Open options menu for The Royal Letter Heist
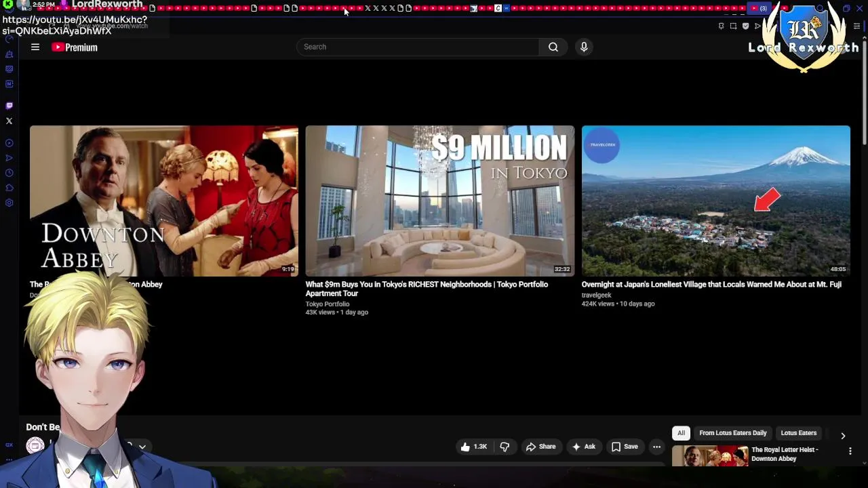This screenshot has width=868, height=488. 850,451
